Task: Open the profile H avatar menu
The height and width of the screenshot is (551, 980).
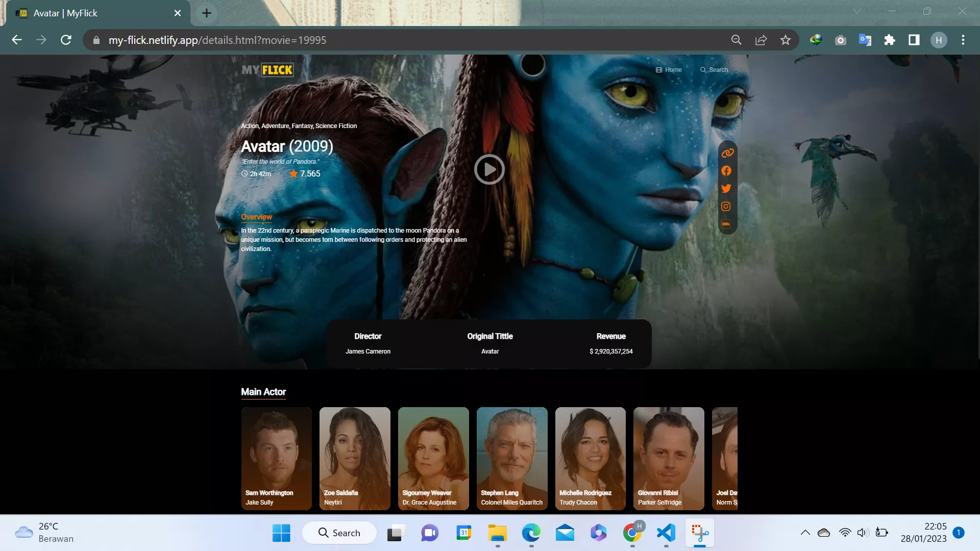Action: click(x=939, y=40)
